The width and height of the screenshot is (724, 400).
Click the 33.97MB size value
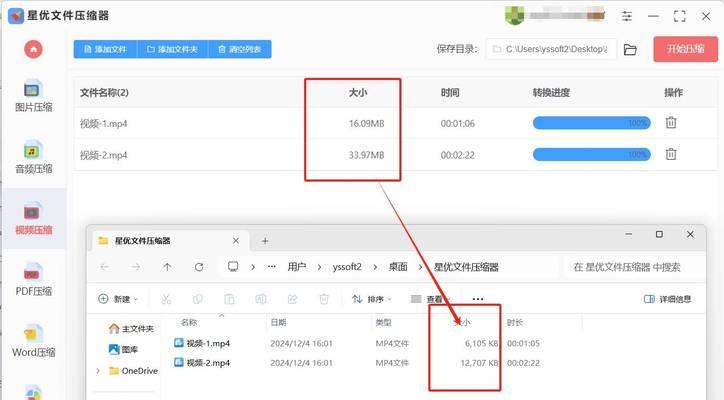366,155
